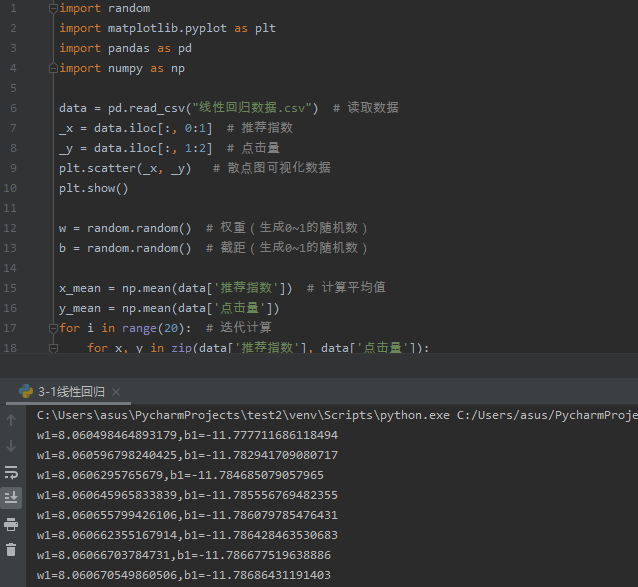
Task: Click line number 6 in the gutter
Action: [x=13, y=108]
